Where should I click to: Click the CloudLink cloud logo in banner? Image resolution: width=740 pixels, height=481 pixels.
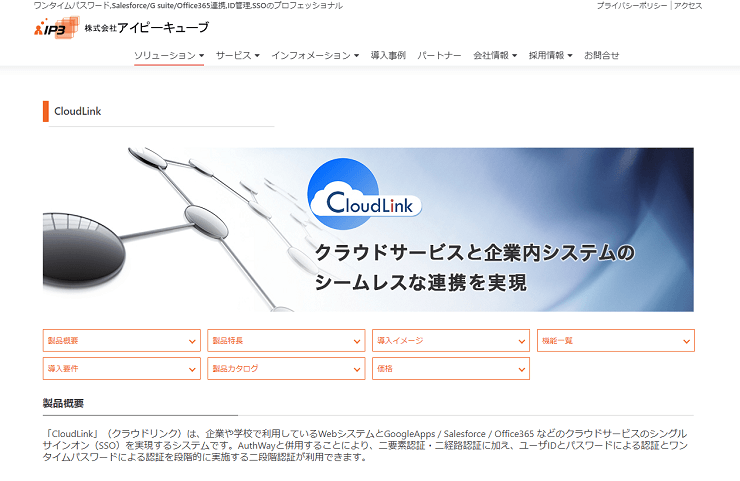pos(364,194)
